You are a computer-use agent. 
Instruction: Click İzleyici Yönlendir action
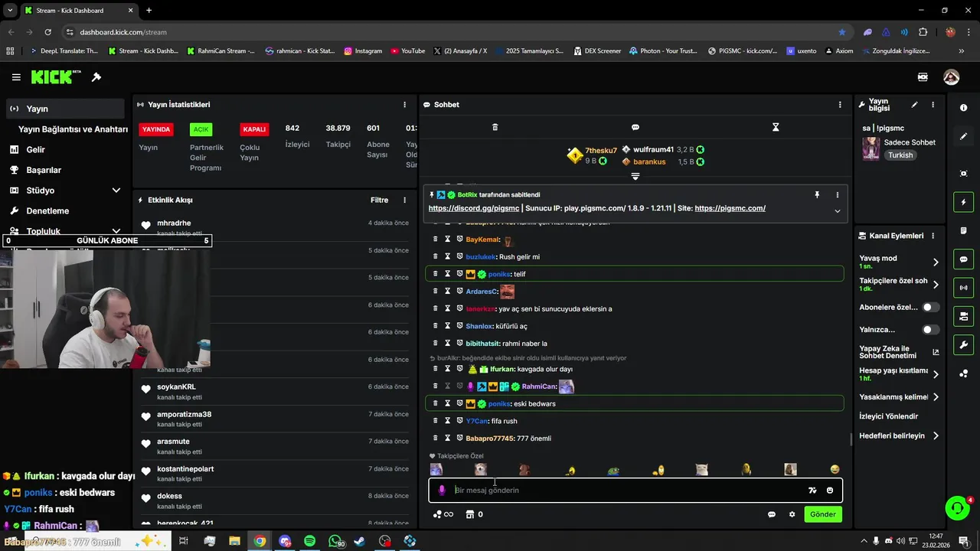(x=888, y=416)
